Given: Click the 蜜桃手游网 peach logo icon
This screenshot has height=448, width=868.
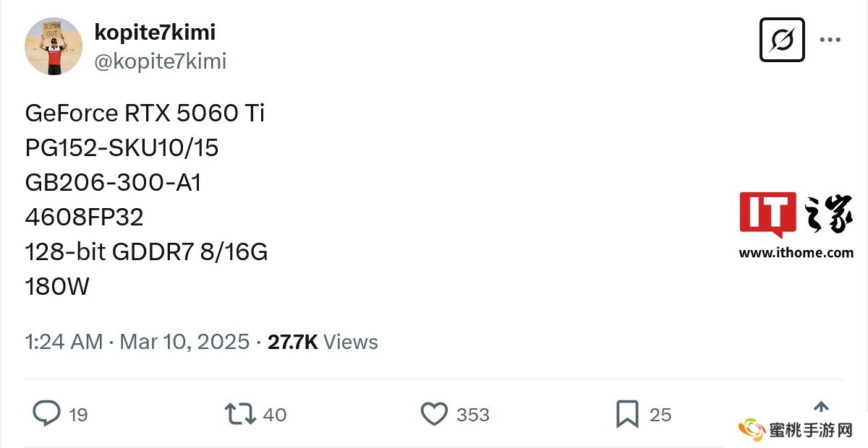Looking at the screenshot, I should coord(752,430).
